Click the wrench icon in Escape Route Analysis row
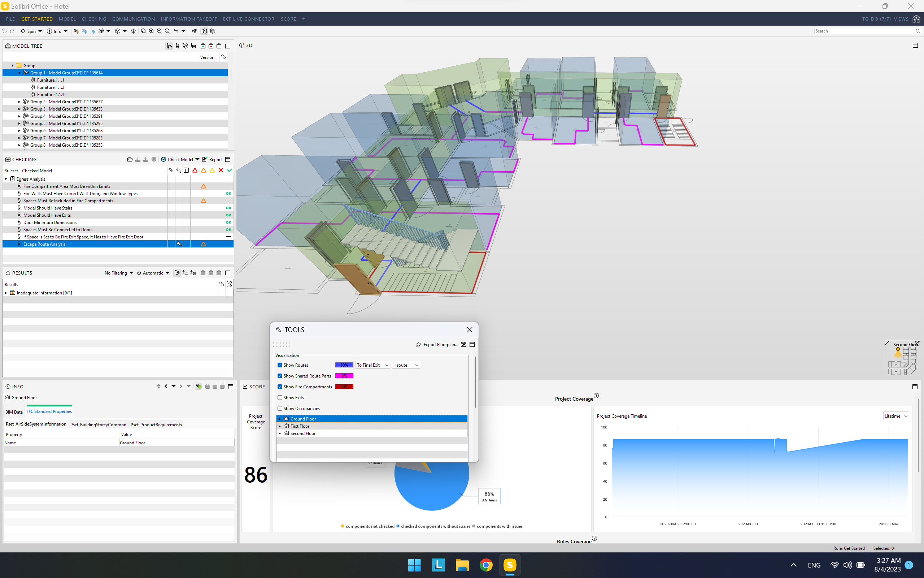924x578 pixels. click(x=179, y=244)
